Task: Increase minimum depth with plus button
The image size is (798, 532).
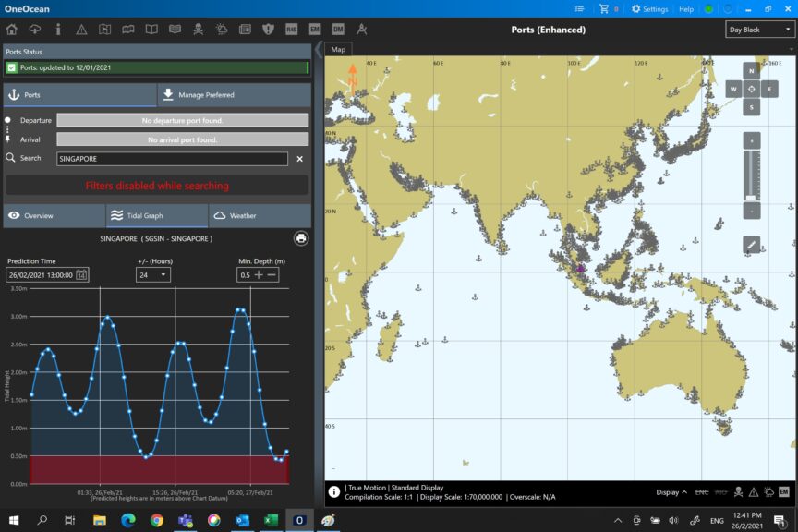Action: [x=259, y=275]
